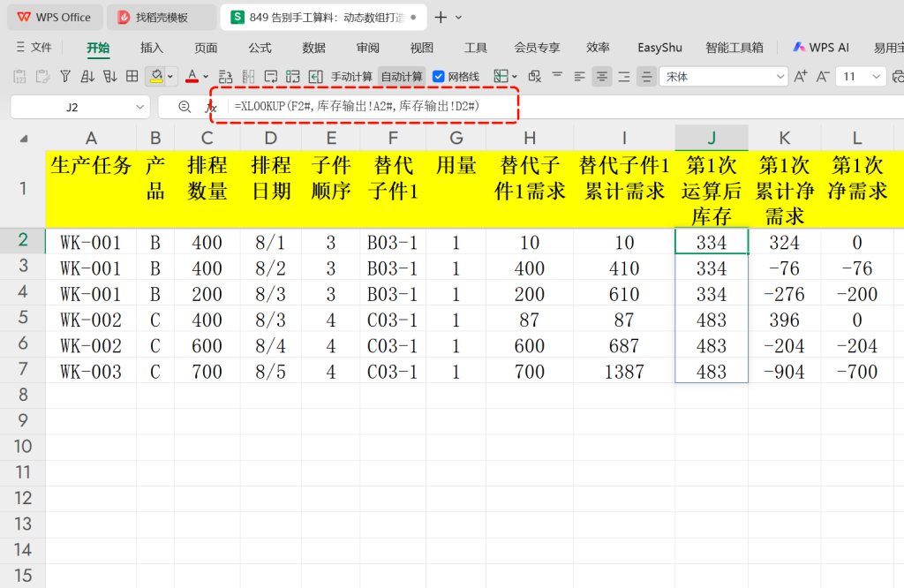Decrease font size with A- icon

pos(823,77)
